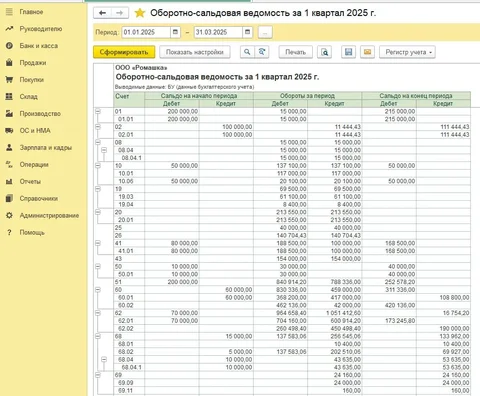Open the end date calendar picker
480x396 pixels.
247,32
